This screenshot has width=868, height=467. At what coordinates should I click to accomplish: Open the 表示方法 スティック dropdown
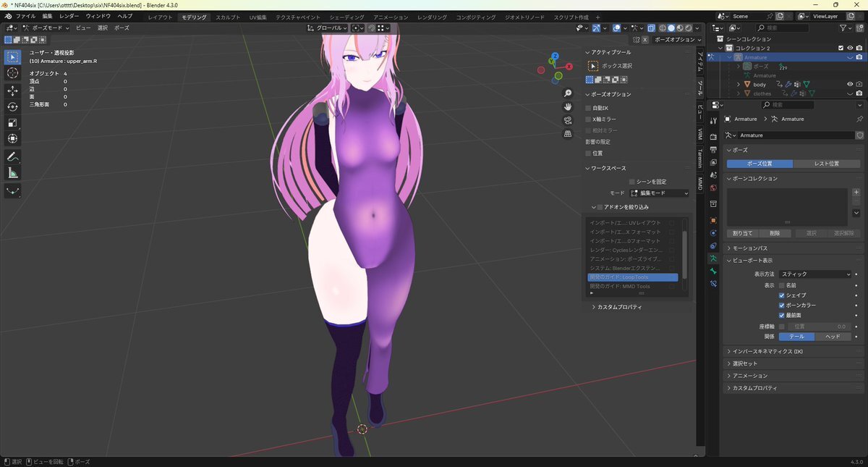click(x=816, y=274)
